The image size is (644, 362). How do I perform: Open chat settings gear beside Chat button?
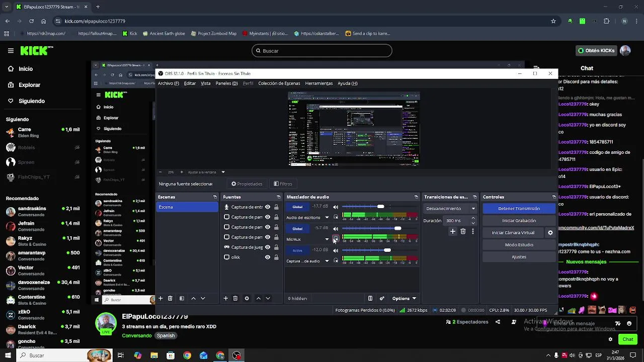click(x=610, y=339)
